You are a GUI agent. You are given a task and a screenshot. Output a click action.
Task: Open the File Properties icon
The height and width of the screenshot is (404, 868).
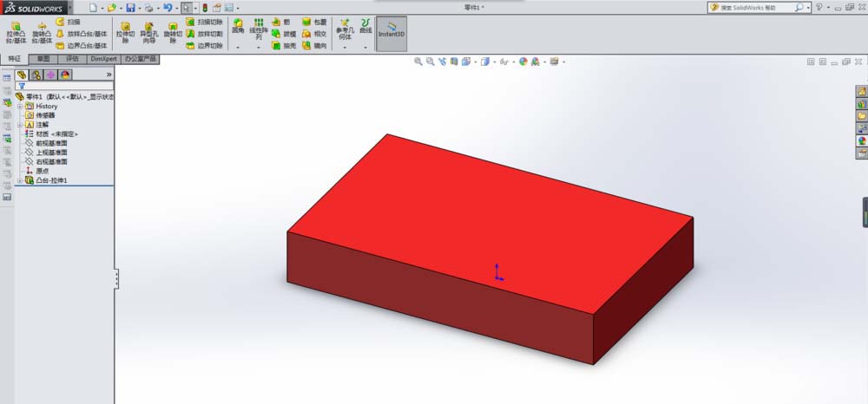click(217, 8)
